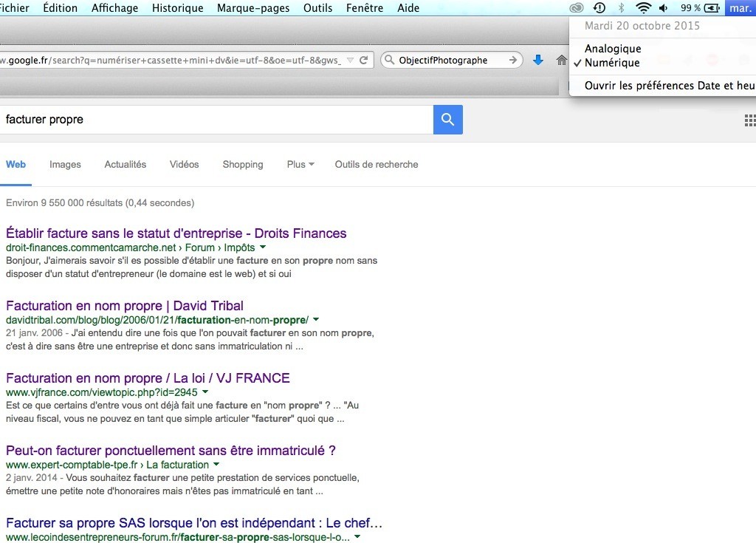Open result Établir facture sans le statut d'entreprise
Viewport: 756px width, 543px height.
176,233
